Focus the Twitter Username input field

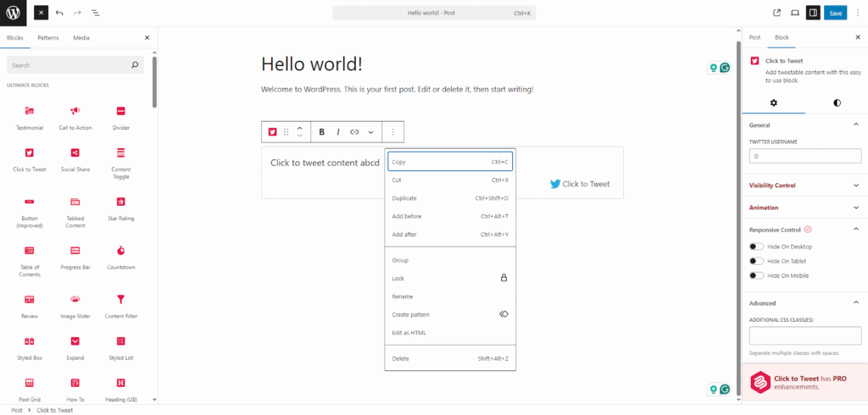(804, 157)
